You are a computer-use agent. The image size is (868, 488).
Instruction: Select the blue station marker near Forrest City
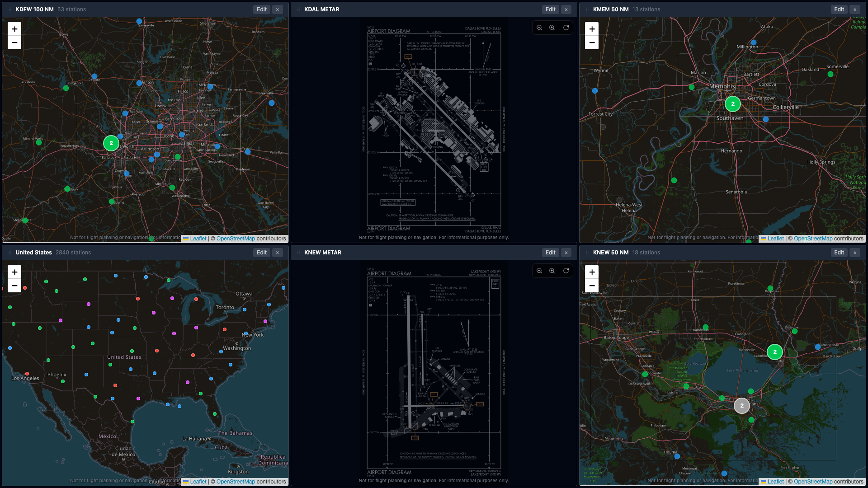595,91
